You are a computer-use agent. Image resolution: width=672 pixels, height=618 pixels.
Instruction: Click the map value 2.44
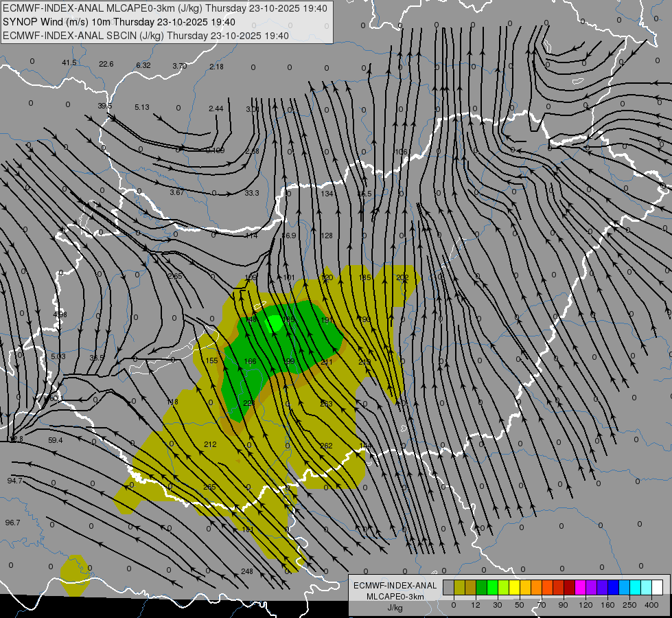pos(216,109)
